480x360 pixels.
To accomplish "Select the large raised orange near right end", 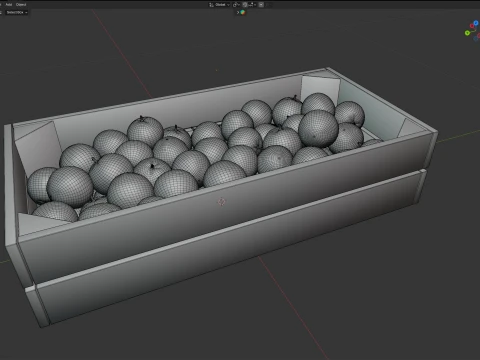I will click(x=318, y=128).
